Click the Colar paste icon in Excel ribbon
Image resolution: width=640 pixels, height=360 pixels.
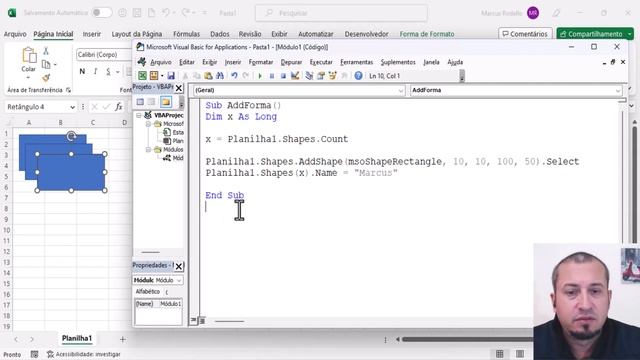[29, 55]
